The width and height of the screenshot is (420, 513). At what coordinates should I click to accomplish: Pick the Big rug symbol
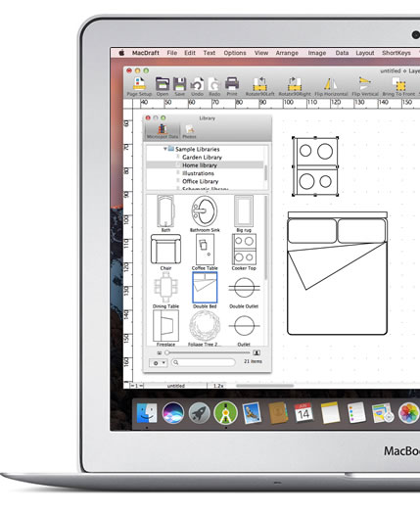pos(244,213)
